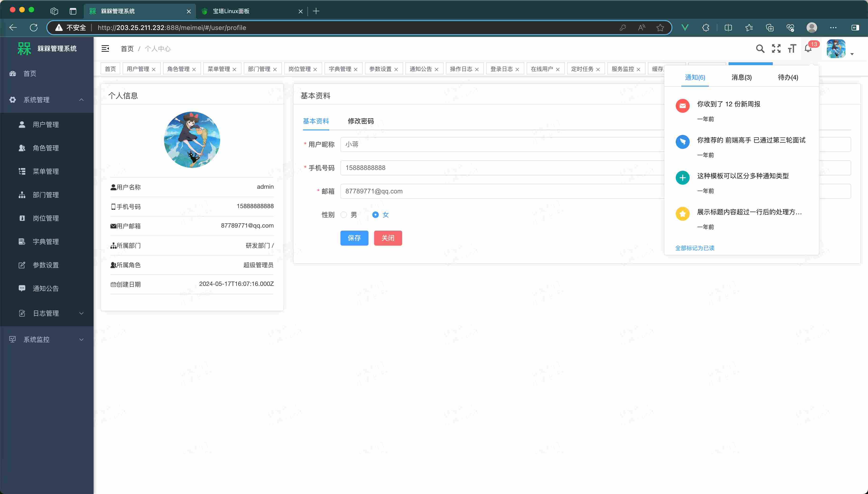Click the 全部标记为已读 link
868x494 pixels.
coord(694,248)
